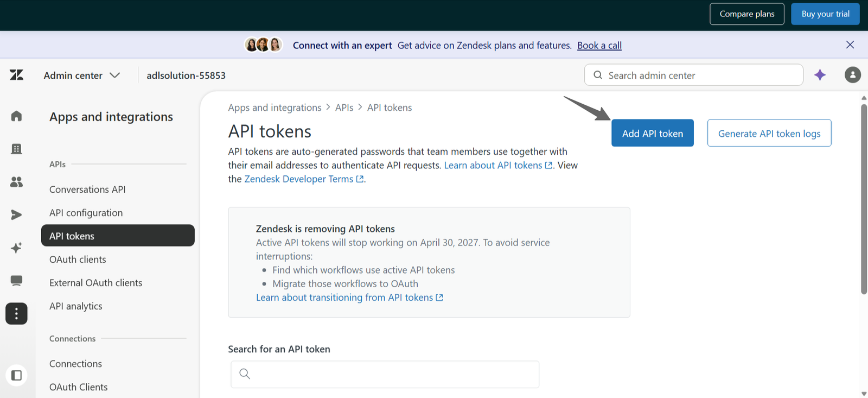
Task: Open Learn about transitioning from API tokens link
Action: click(349, 298)
